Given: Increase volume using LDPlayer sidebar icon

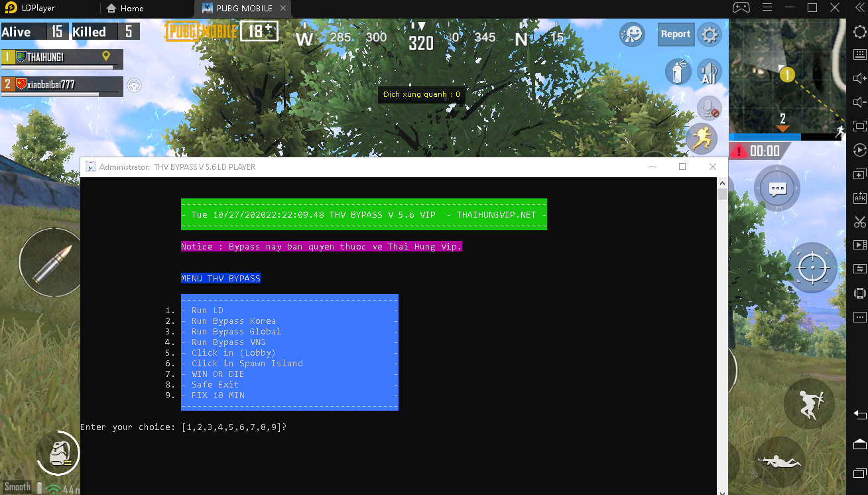Looking at the screenshot, I should coord(859,78).
